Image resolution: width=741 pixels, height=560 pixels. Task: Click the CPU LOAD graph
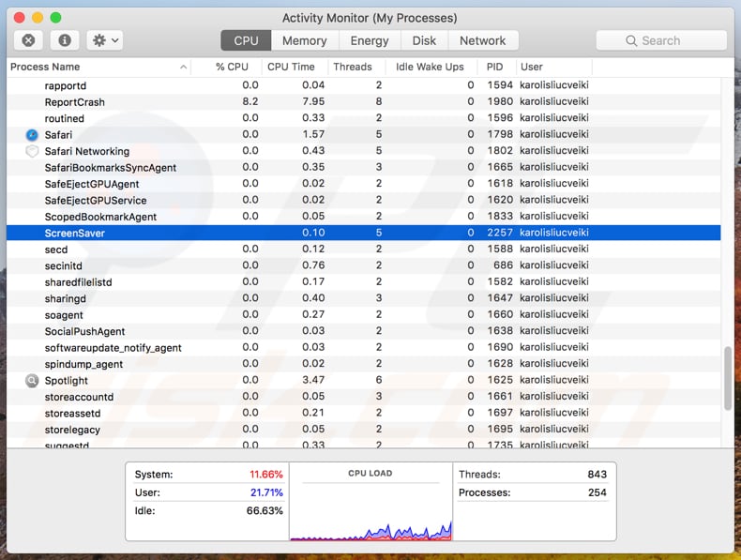tap(370, 502)
